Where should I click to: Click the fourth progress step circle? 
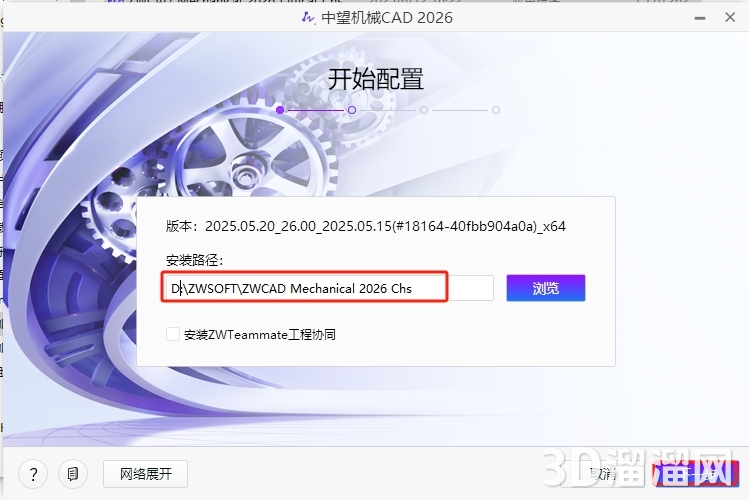pos(496,110)
